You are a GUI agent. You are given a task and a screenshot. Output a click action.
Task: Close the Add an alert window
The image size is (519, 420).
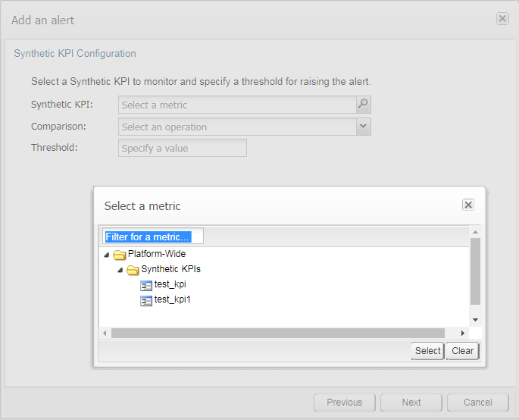tap(502, 18)
